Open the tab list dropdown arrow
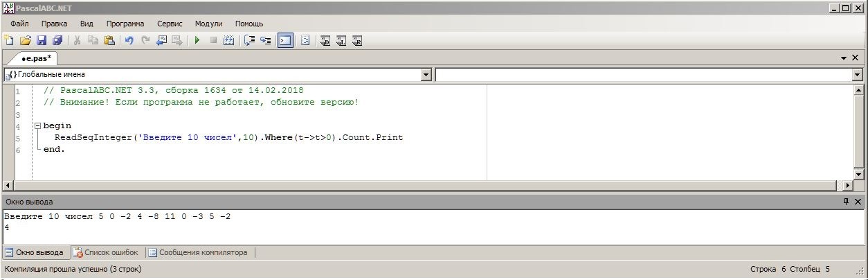Screen dimensions: 868x280 (844, 58)
